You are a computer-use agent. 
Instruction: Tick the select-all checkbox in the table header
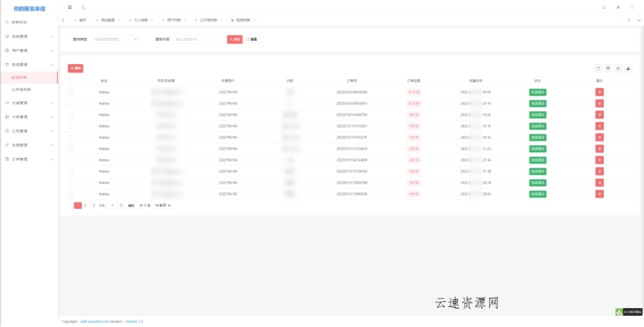70,81
